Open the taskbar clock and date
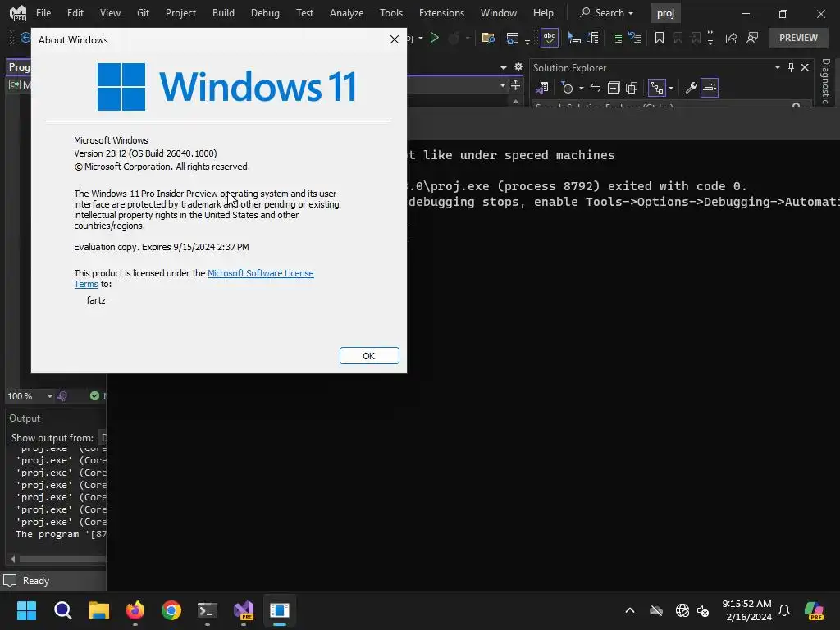 (x=746, y=610)
